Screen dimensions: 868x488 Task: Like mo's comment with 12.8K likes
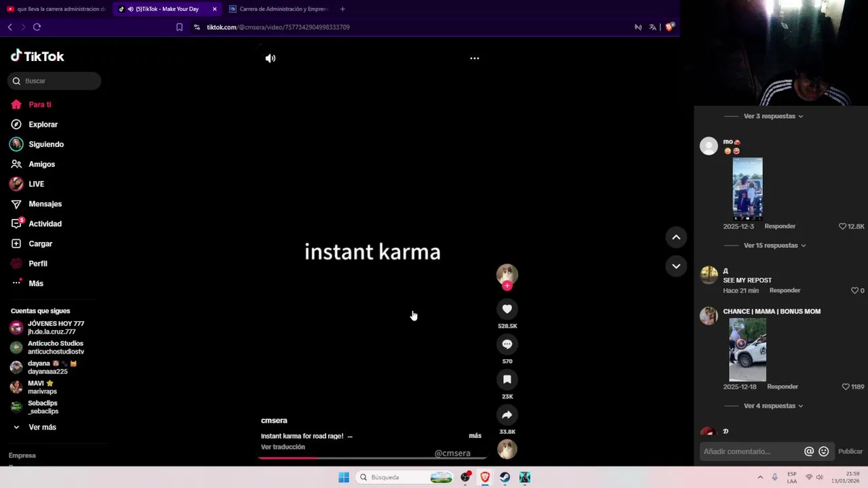coord(843,226)
